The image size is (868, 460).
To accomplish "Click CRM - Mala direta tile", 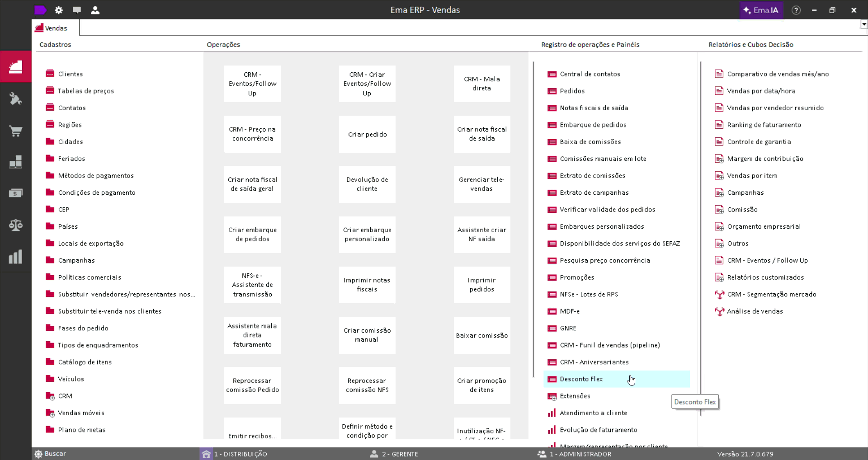I will [482, 84].
